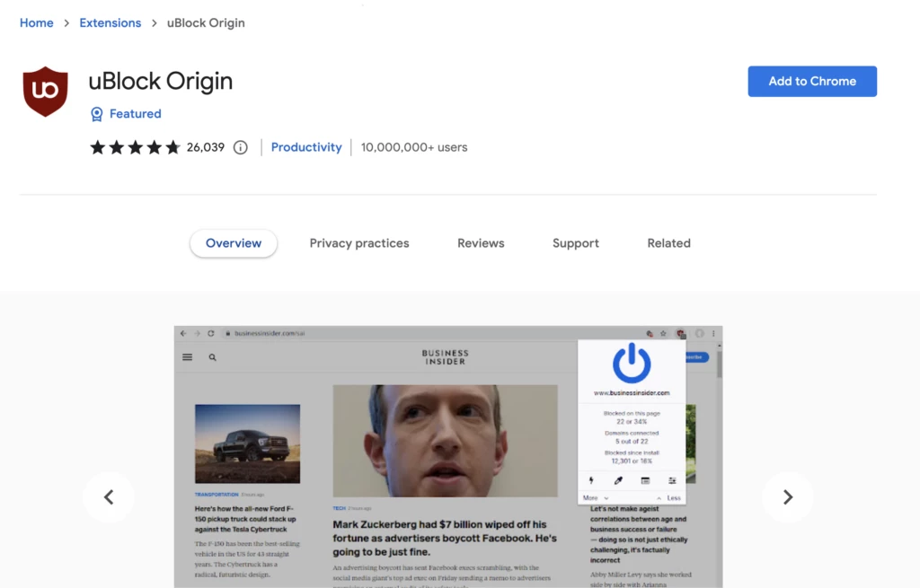
Task: Click the three-dot menu in preview browser
Action: click(713, 333)
